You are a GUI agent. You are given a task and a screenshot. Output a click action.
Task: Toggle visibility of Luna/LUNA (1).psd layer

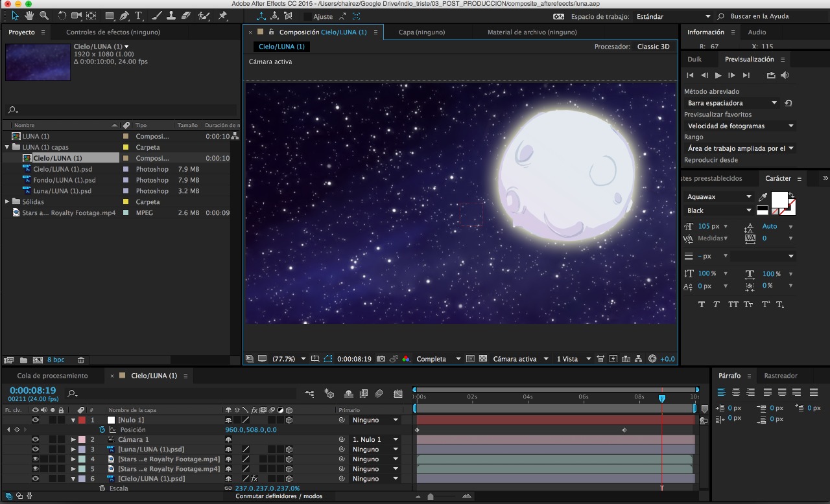(36, 449)
